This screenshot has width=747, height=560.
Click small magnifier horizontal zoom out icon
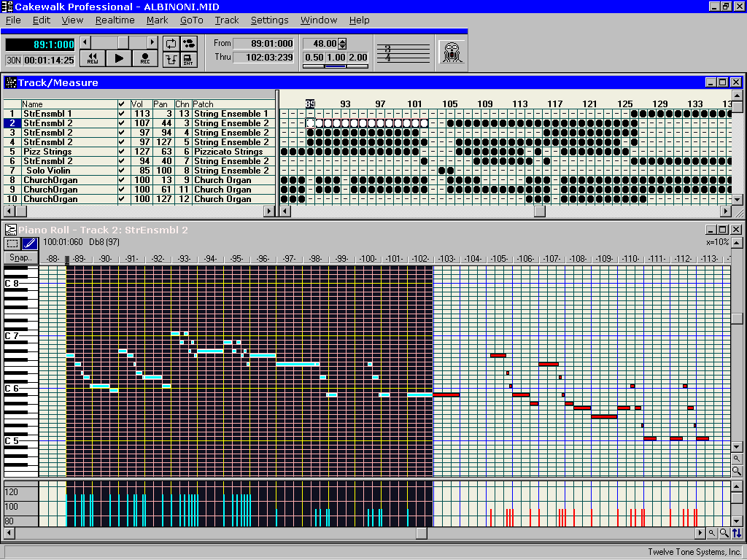[712, 533]
